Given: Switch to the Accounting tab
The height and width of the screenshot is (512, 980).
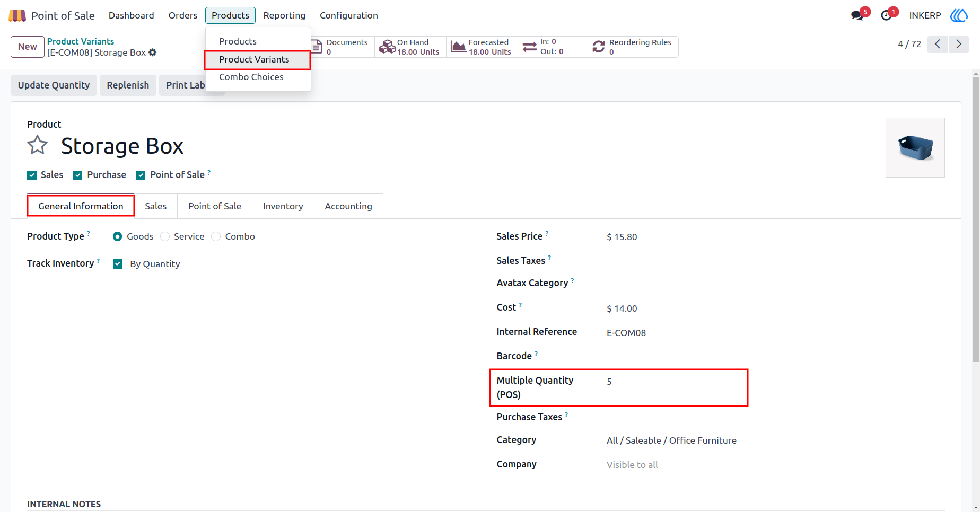Looking at the screenshot, I should pos(348,206).
